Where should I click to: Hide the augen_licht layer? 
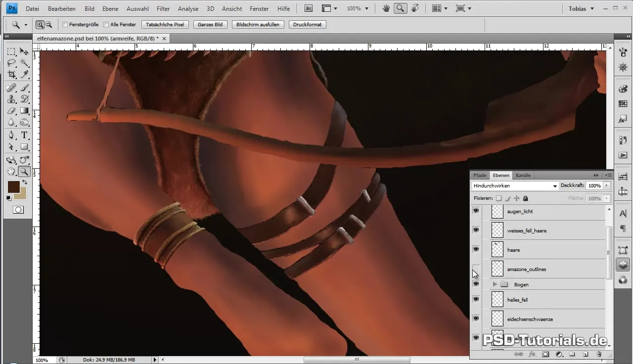click(x=476, y=211)
